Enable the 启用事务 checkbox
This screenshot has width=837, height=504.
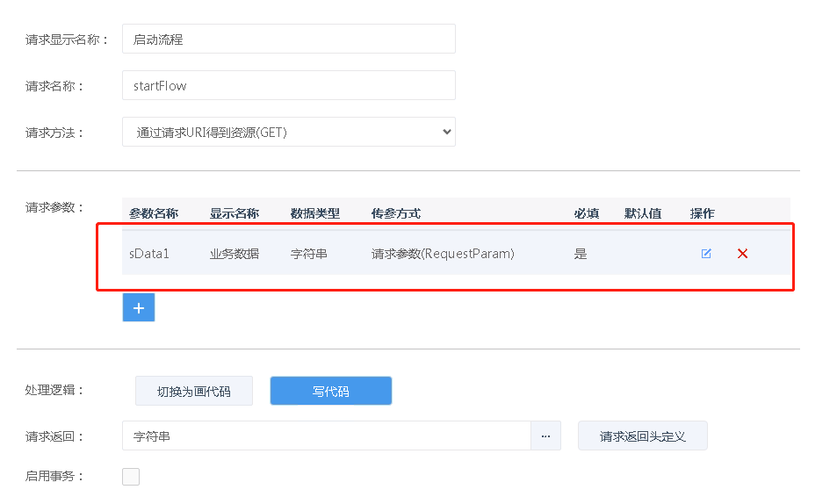click(x=131, y=477)
